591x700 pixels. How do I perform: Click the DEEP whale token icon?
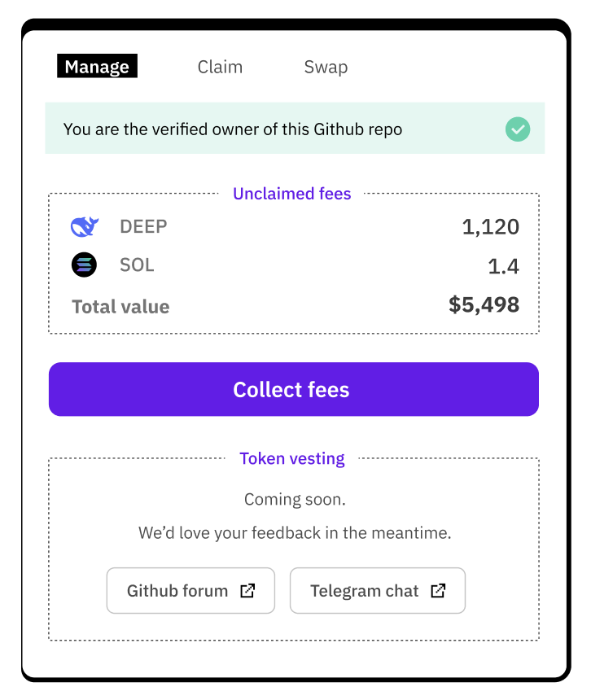pyautogui.click(x=85, y=227)
